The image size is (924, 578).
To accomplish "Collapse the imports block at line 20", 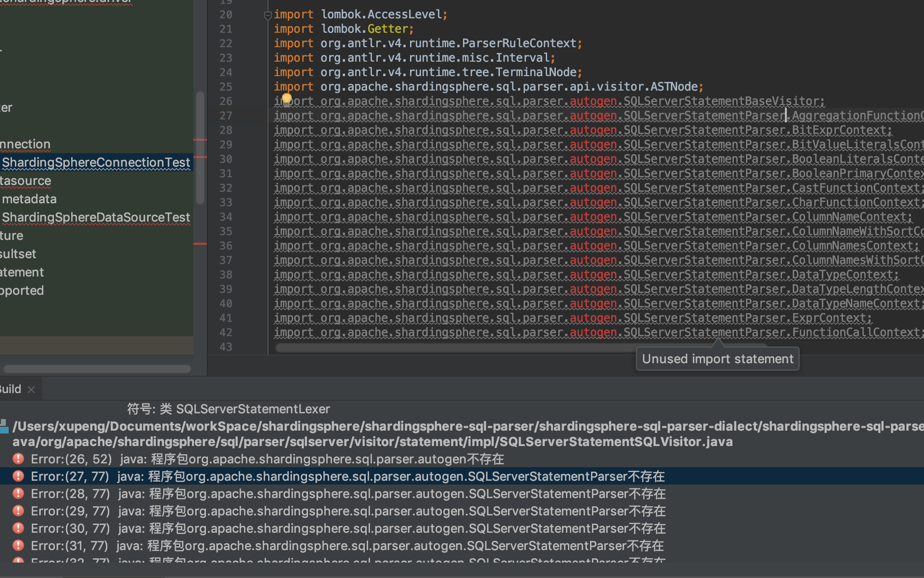I will tap(268, 15).
